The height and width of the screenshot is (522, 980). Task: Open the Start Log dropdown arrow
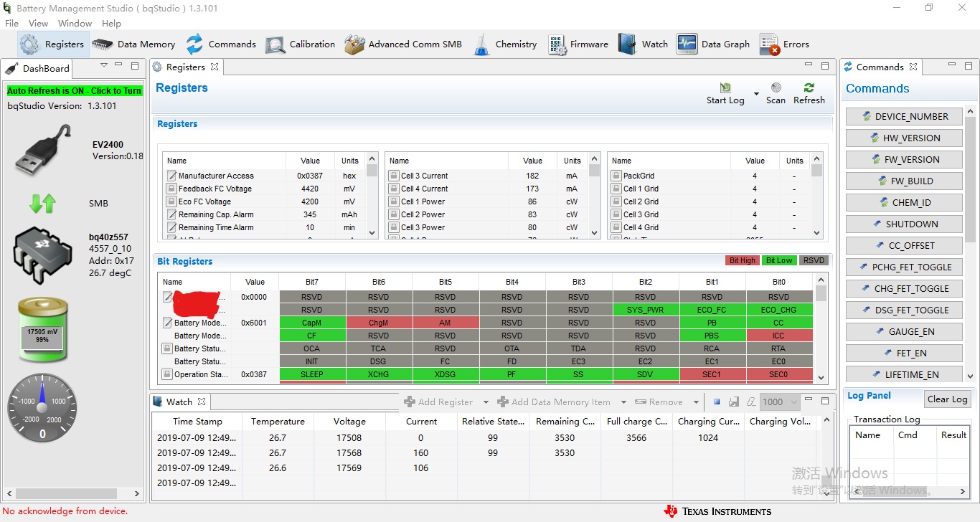[756, 94]
